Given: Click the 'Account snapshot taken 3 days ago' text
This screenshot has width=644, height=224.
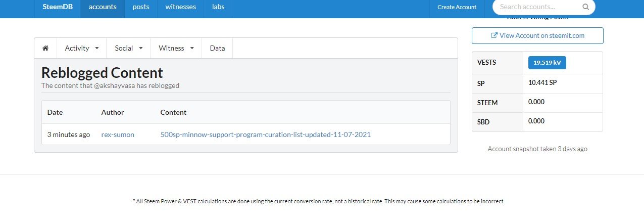Looking at the screenshot, I should [x=537, y=149].
